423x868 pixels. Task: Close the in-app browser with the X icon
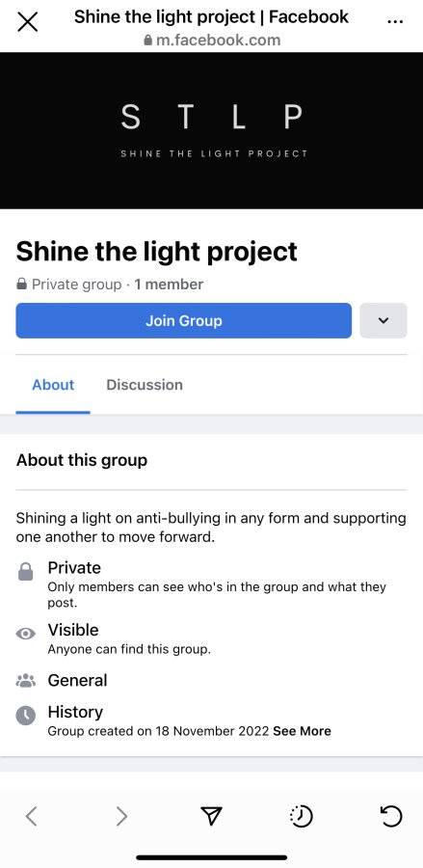tap(28, 23)
